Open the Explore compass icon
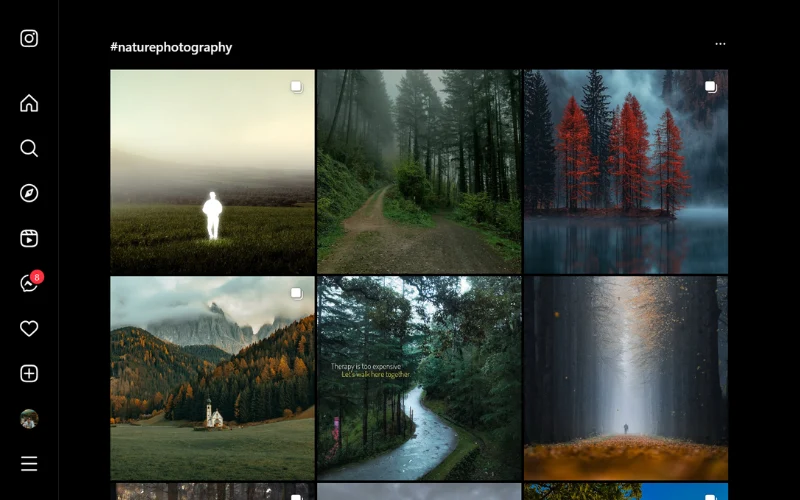 (x=29, y=193)
